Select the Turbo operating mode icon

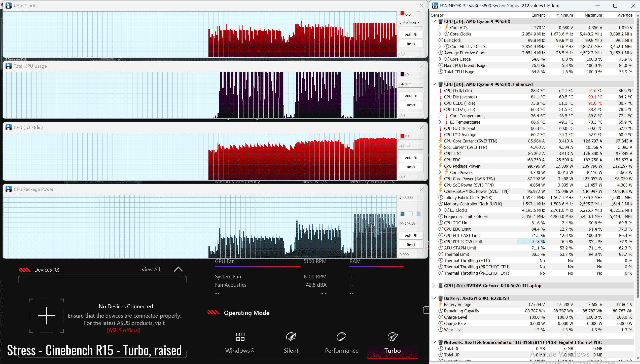coord(392,337)
